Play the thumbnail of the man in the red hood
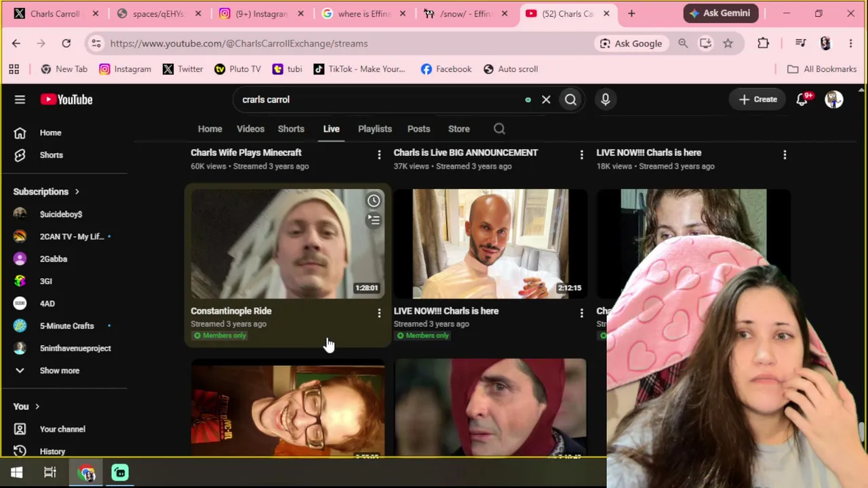 click(490, 408)
